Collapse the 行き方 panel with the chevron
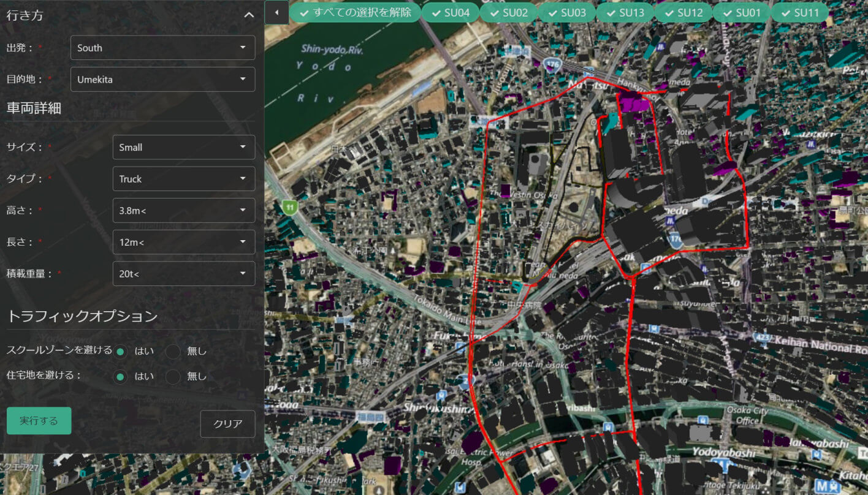Screen dimensions: 868x495 249,15
